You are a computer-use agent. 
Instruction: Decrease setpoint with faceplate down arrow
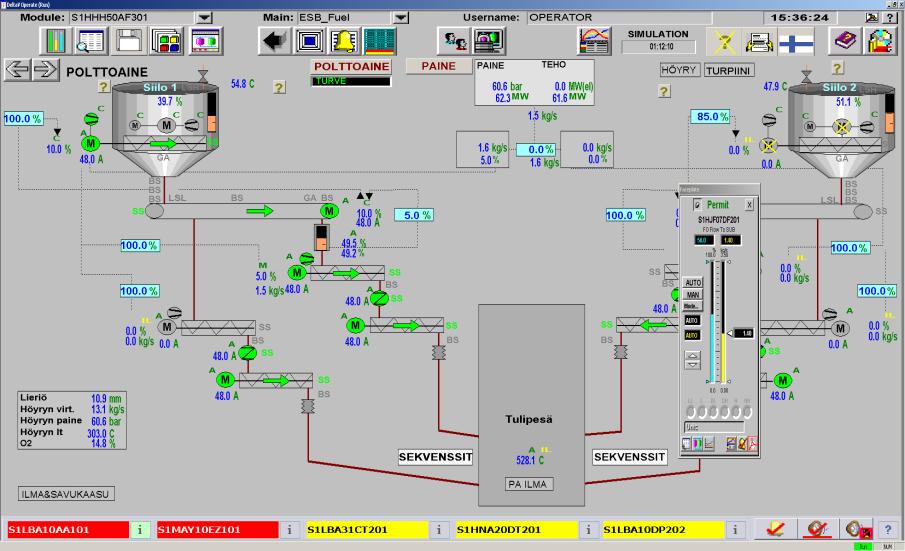click(693, 365)
